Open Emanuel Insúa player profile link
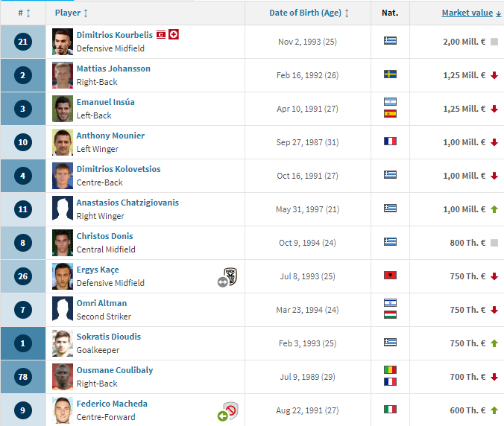 coord(105,102)
